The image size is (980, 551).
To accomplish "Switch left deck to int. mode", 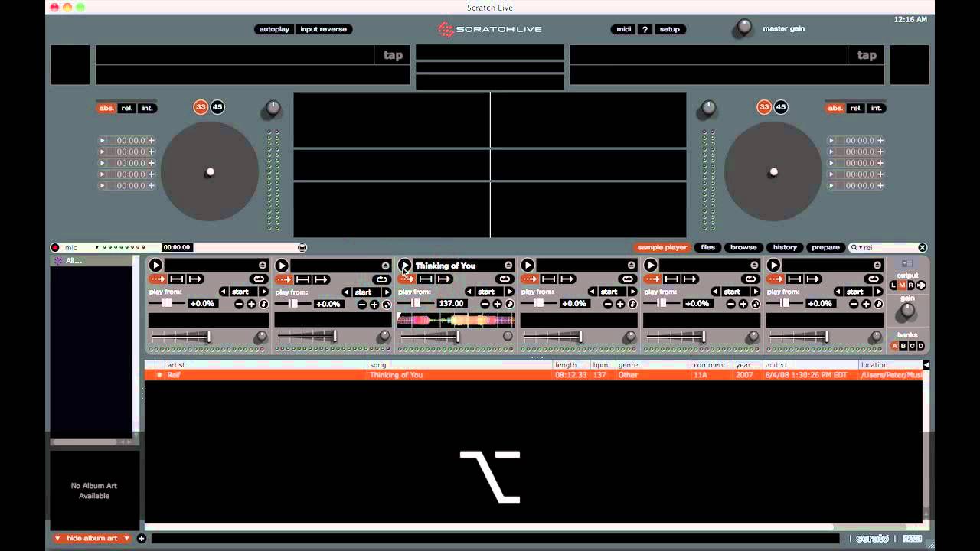I will [x=147, y=108].
